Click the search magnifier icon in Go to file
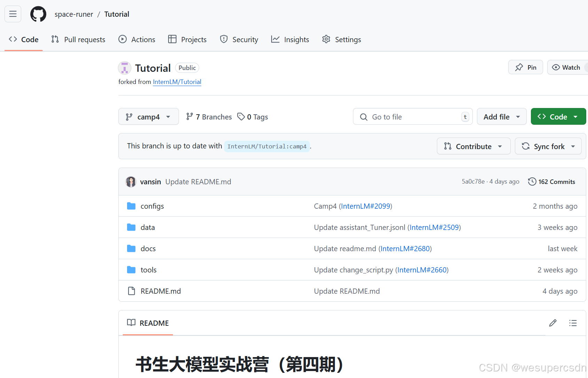This screenshot has height=378, width=588. coord(364,117)
